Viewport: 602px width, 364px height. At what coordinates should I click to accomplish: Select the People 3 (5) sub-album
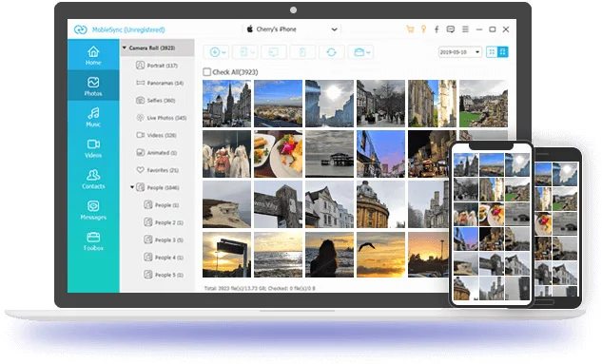[x=164, y=239]
